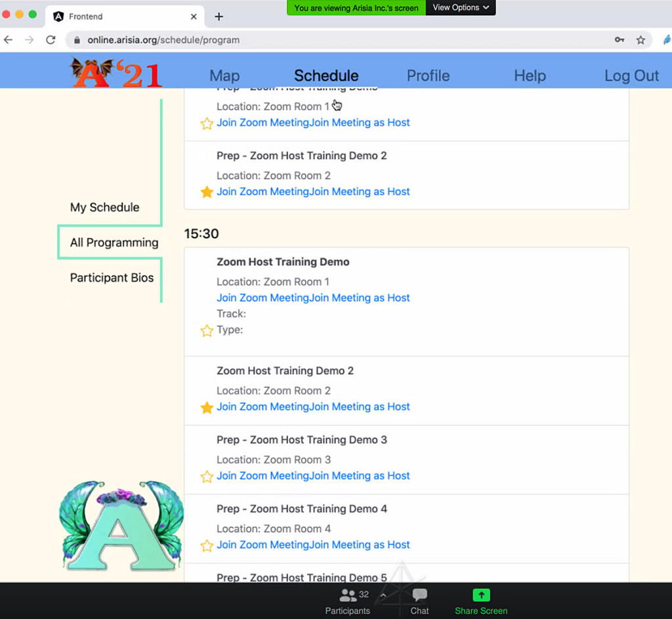Click the green Share Screen icon

coord(481,595)
